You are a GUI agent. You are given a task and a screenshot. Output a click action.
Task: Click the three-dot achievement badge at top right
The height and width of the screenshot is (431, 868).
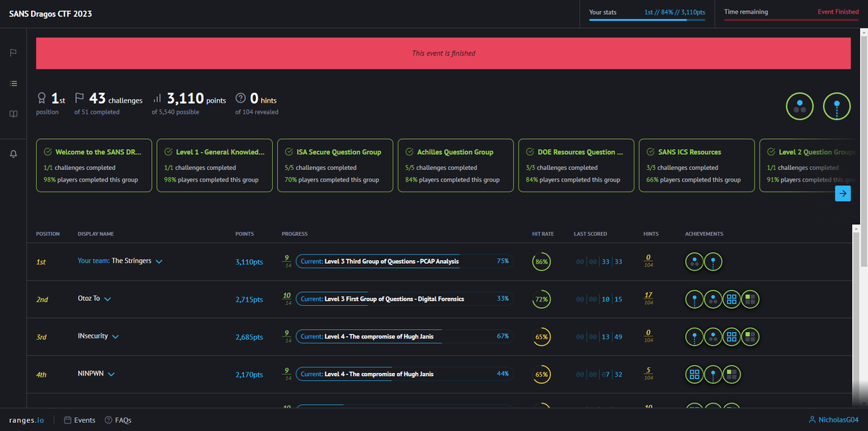pos(799,108)
